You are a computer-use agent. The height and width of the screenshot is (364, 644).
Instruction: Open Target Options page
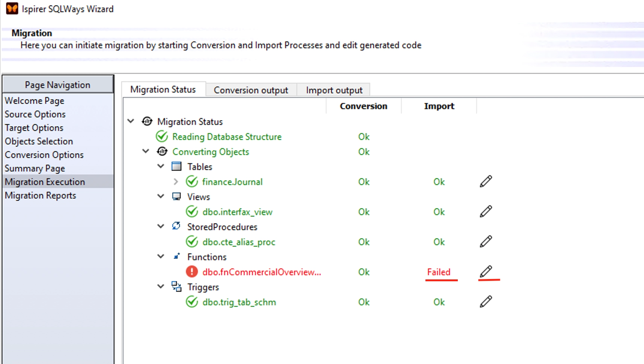[34, 128]
